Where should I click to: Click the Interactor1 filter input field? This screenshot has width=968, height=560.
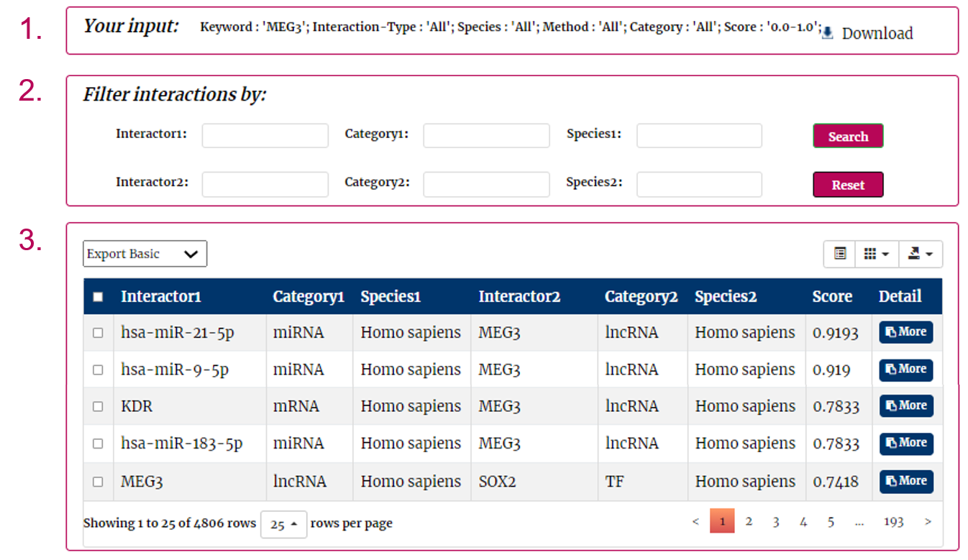tap(265, 135)
